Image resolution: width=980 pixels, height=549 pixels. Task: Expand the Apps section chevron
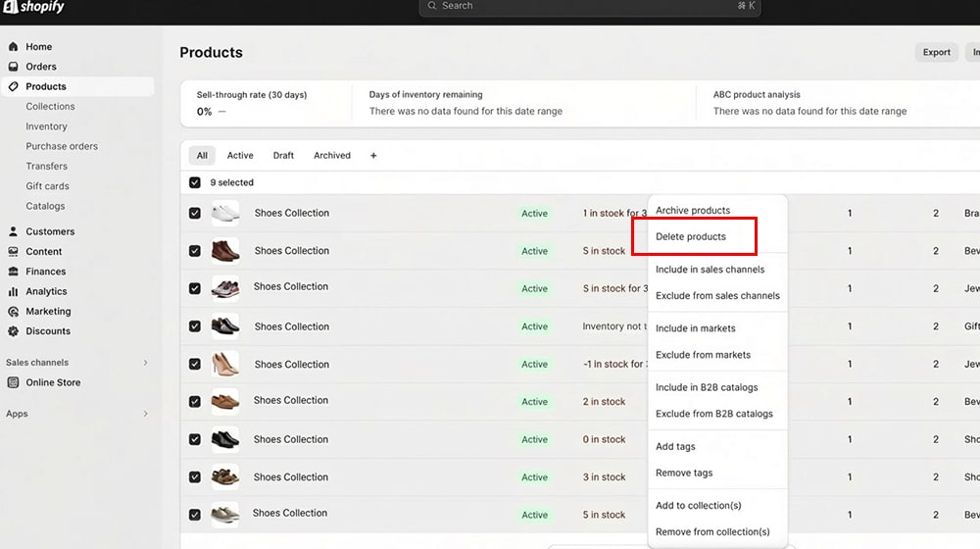[x=146, y=414]
